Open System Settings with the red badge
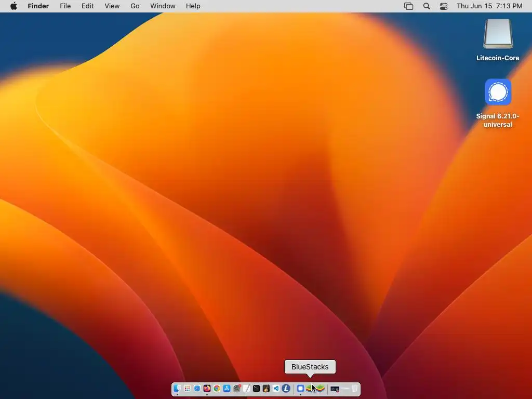Viewport: 532px width, 399px height. click(x=237, y=389)
